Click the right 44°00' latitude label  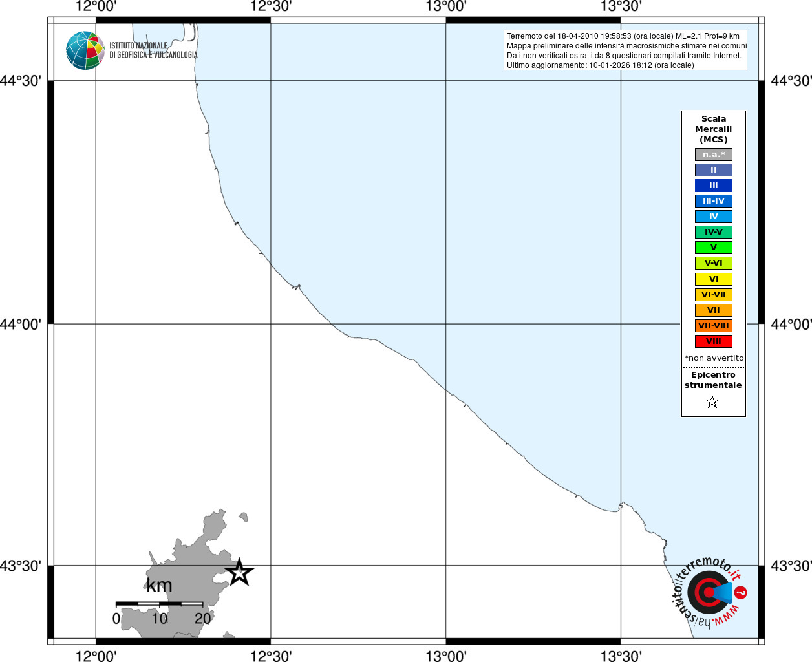click(791, 324)
